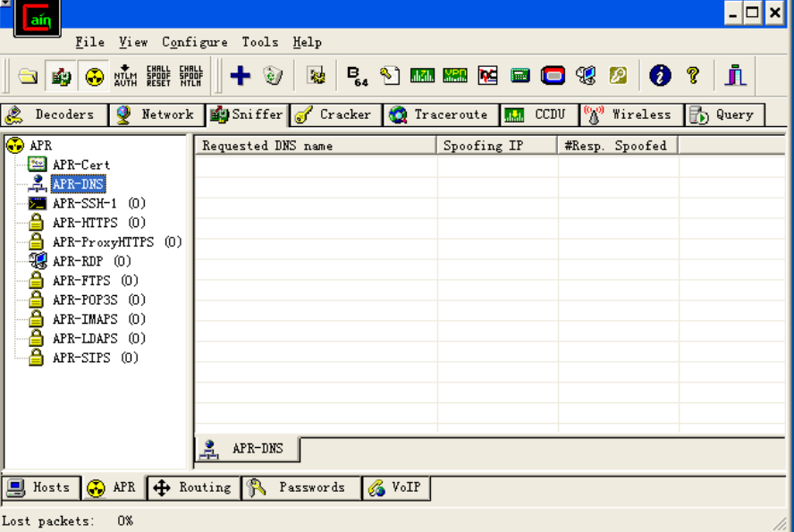Click the Requested DNS name column header

316,146
